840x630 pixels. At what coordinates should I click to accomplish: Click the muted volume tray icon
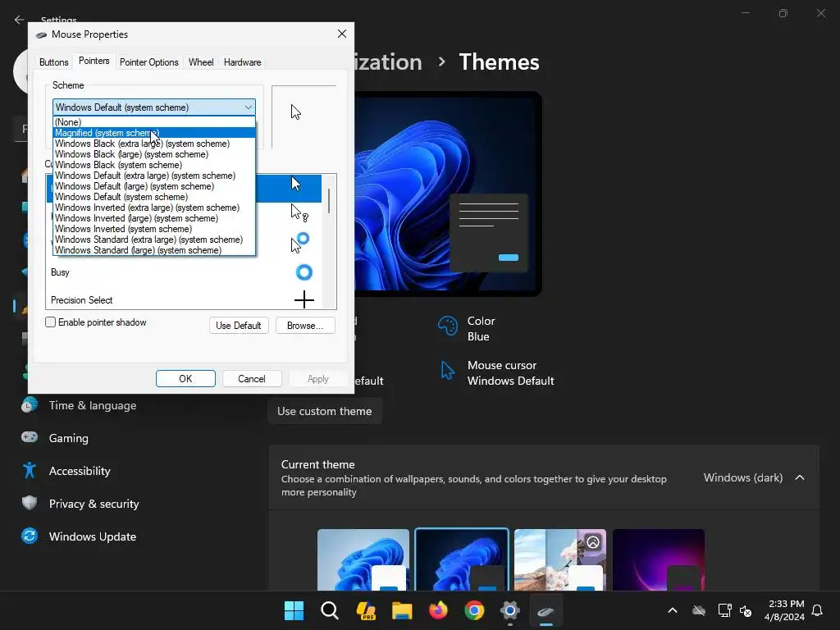click(745, 610)
